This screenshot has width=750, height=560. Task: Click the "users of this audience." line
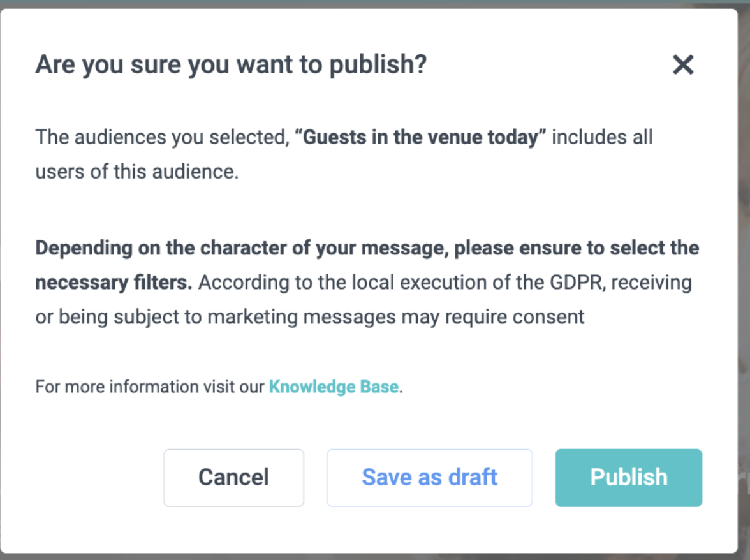tap(136, 172)
